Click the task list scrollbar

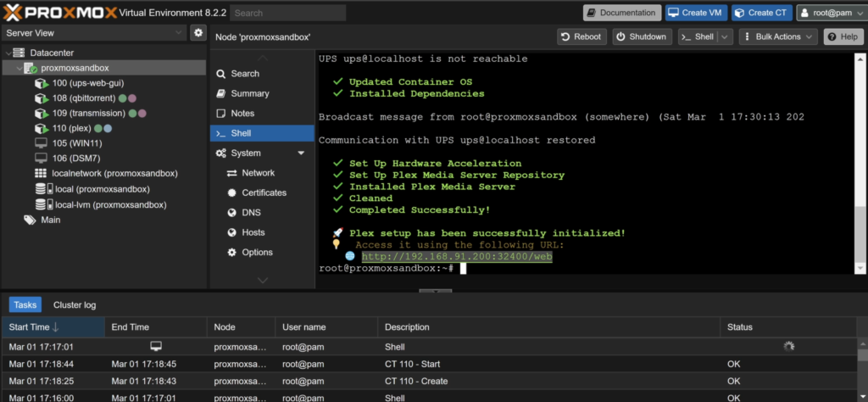click(862, 370)
